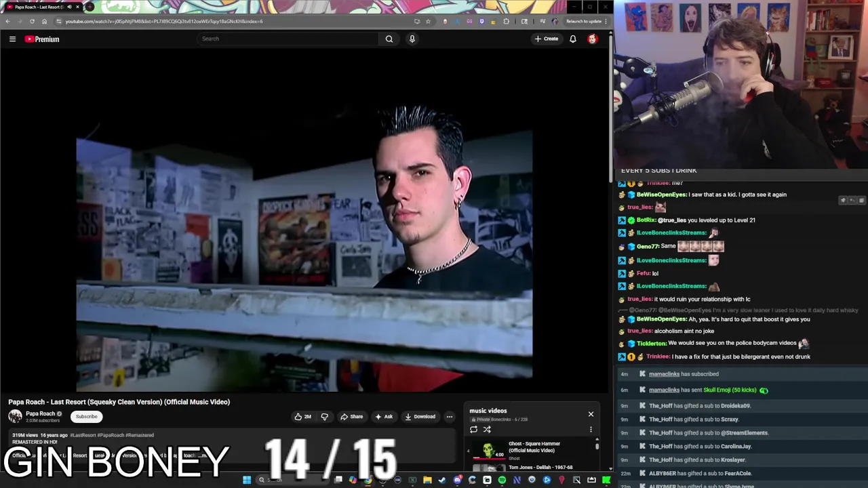Focus the YouTube search field

[288, 39]
